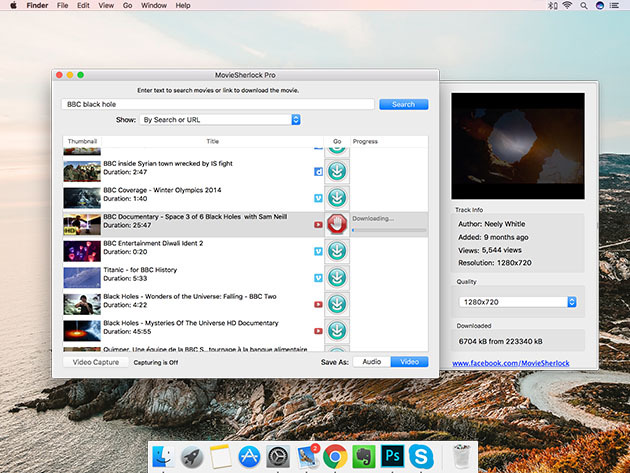The image size is (630, 473).
Task: Click YouTube icon on Mysteries Of The Universe row
Action: coord(318,331)
